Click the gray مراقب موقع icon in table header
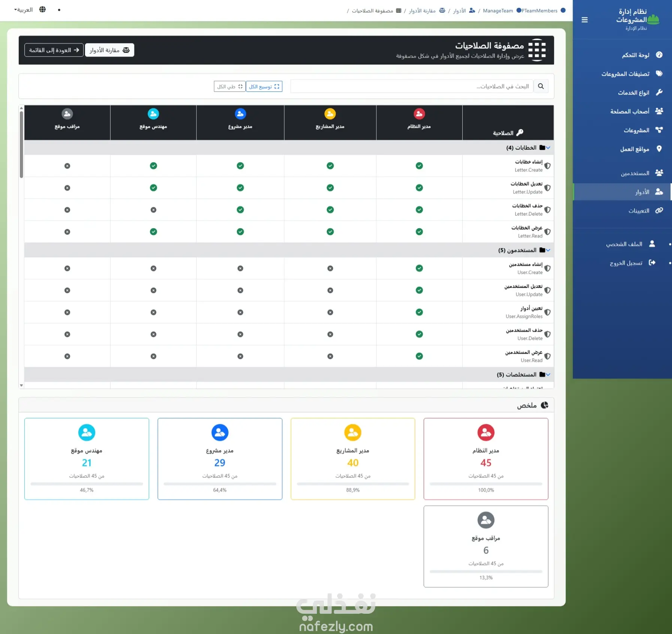This screenshot has width=672, height=634. tap(67, 114)
